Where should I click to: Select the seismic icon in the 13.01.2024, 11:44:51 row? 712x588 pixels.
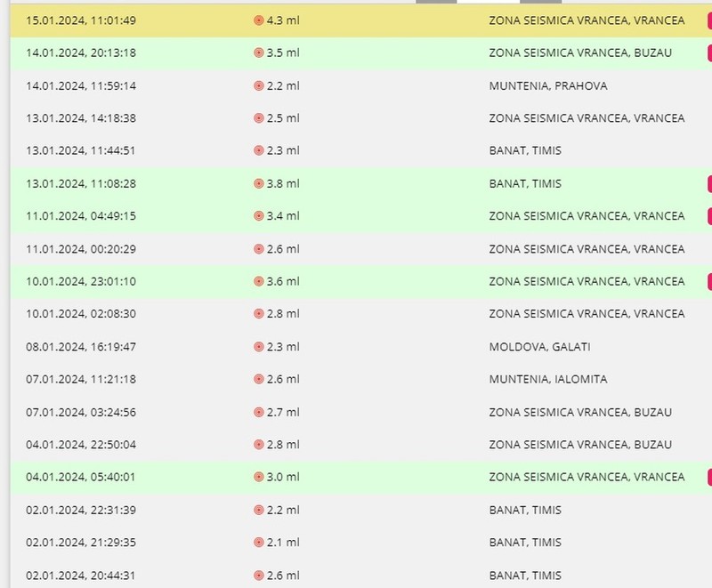[x=259, y=150]
